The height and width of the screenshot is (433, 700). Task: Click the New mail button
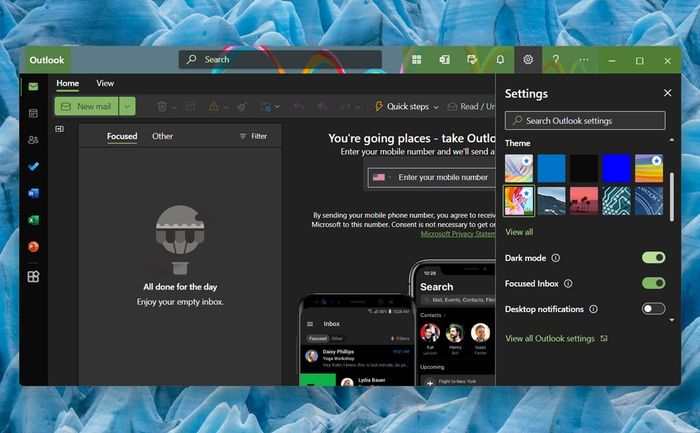click(87, 106)
